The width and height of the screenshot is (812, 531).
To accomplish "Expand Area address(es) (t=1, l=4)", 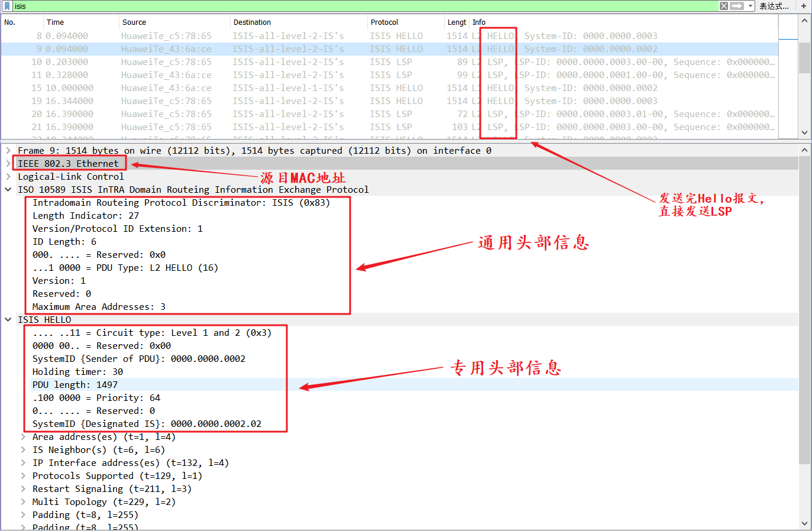I will tap(23, 437).
